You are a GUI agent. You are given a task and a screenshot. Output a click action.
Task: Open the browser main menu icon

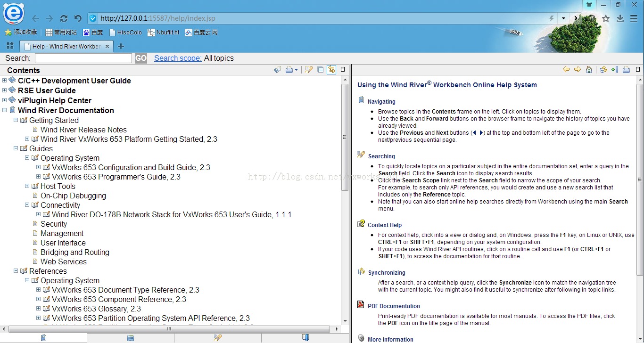click(x=634, y=18)
